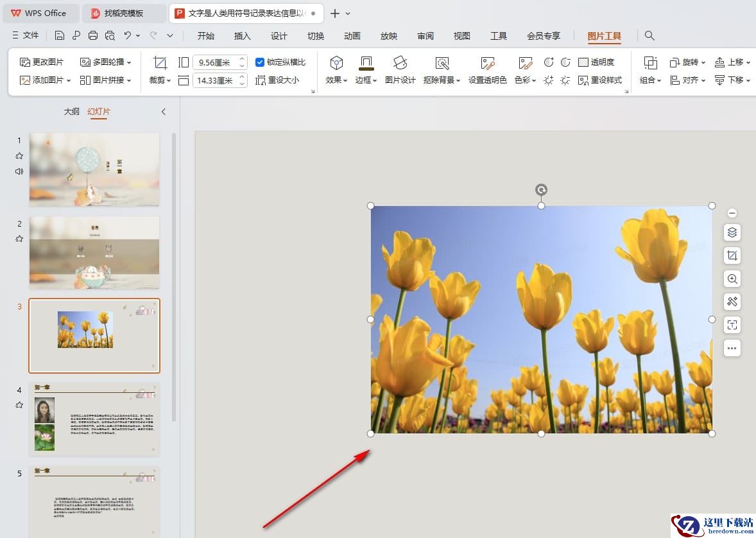Select the 图片工具 tab
Viewport: 756px width, 538px height.
(604, 36)
